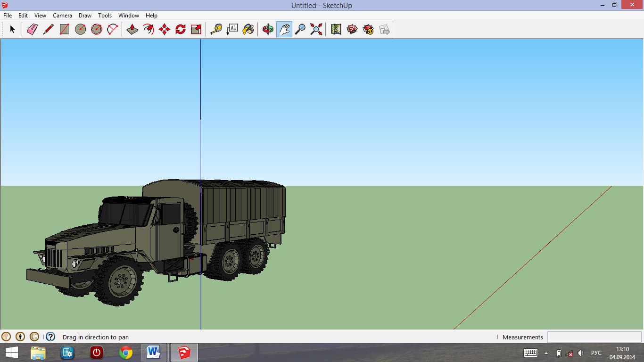
Task: Click the Zoom Extents tool
Action: point(316,29)
